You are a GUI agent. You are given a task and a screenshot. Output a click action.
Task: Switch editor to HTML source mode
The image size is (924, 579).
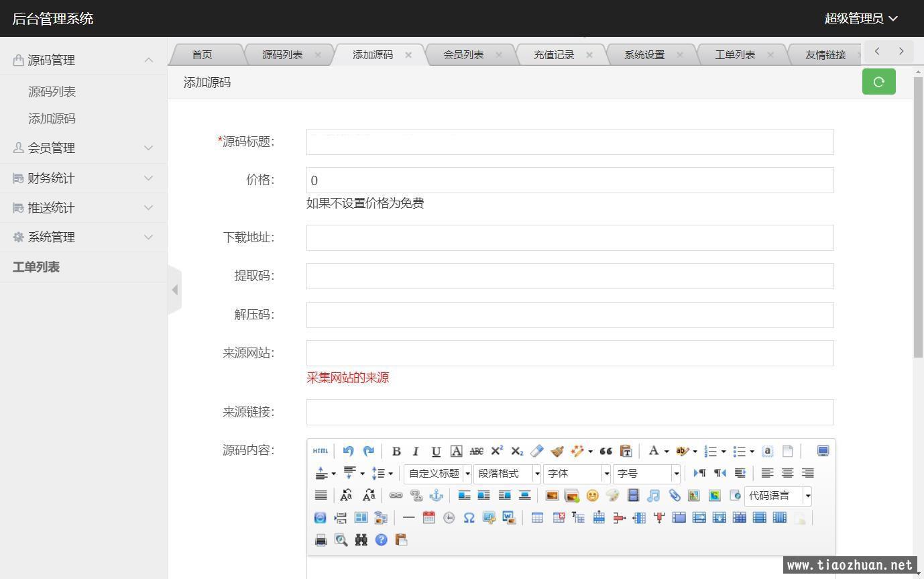coord(321,452)
